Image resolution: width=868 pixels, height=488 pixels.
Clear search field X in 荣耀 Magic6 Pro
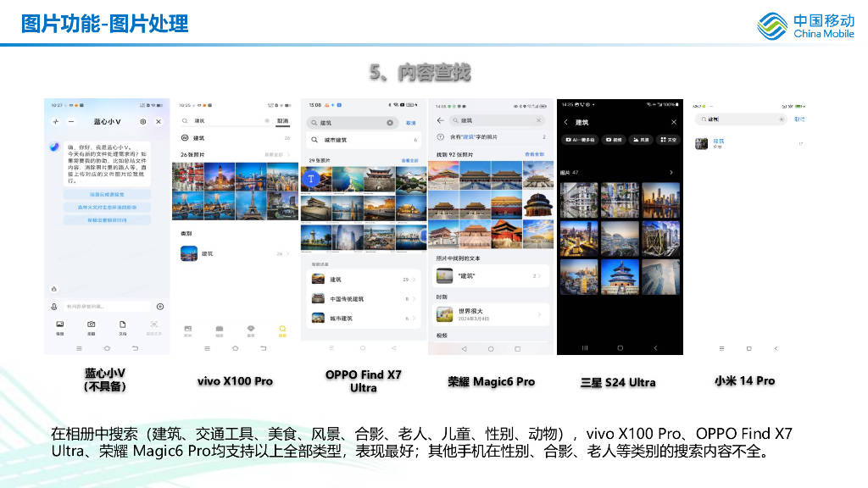click(538, 120)
